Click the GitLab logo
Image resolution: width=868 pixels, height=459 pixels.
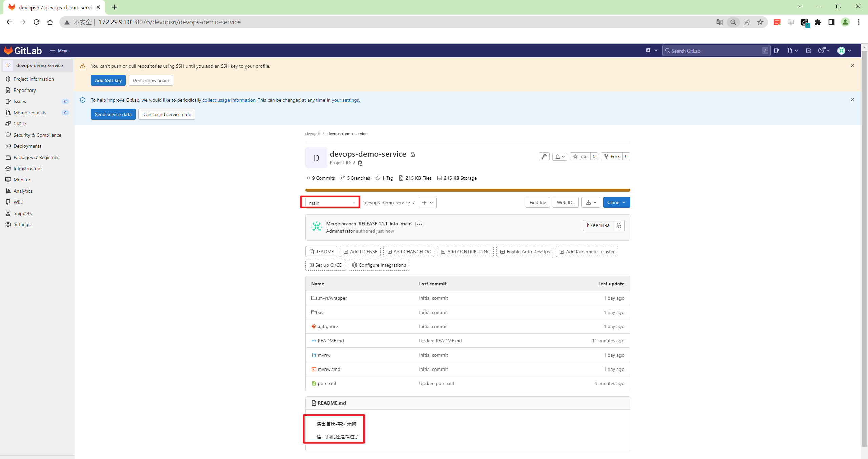pyautogui.click(x=23, y=51)
